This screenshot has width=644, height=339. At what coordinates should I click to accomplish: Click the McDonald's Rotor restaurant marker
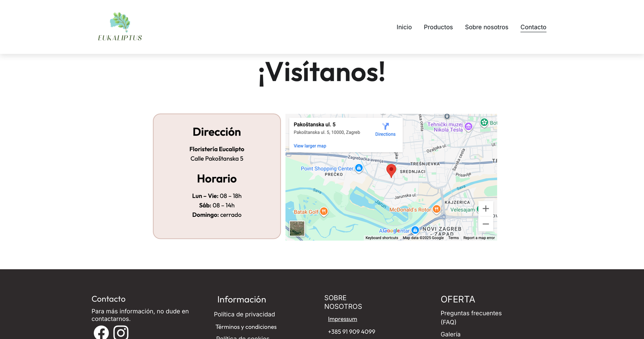pyautogui.click(x=436, y=209)
